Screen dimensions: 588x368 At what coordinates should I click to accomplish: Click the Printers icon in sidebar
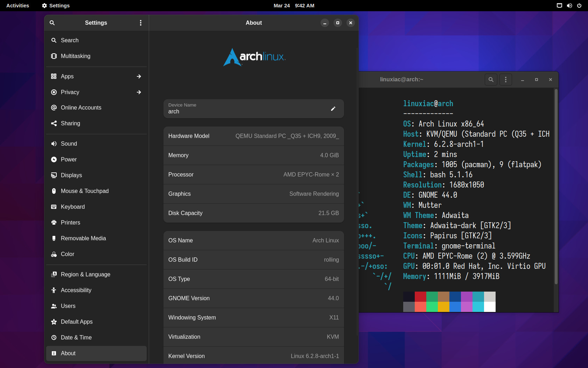54,223
